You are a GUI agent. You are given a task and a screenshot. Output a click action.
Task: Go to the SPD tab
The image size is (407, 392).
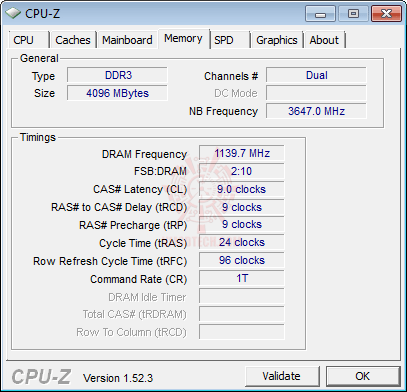pos(229,40)
